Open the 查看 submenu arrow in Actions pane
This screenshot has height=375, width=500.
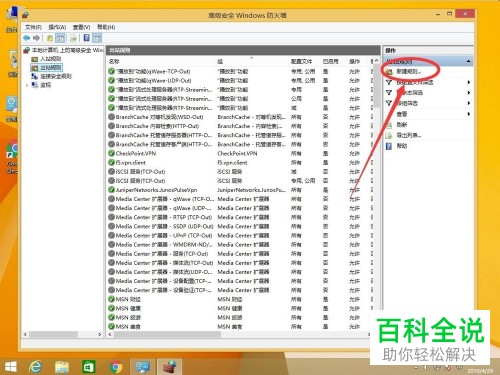(469, 114)
